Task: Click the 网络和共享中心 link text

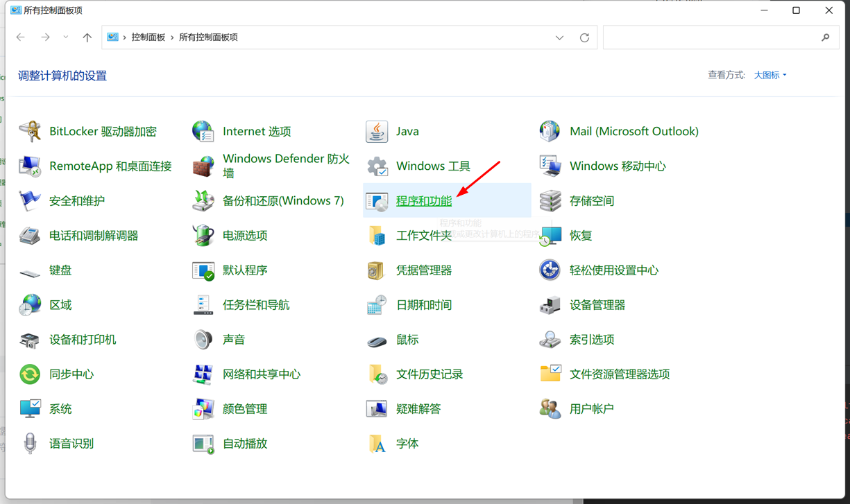Action: 262,374
